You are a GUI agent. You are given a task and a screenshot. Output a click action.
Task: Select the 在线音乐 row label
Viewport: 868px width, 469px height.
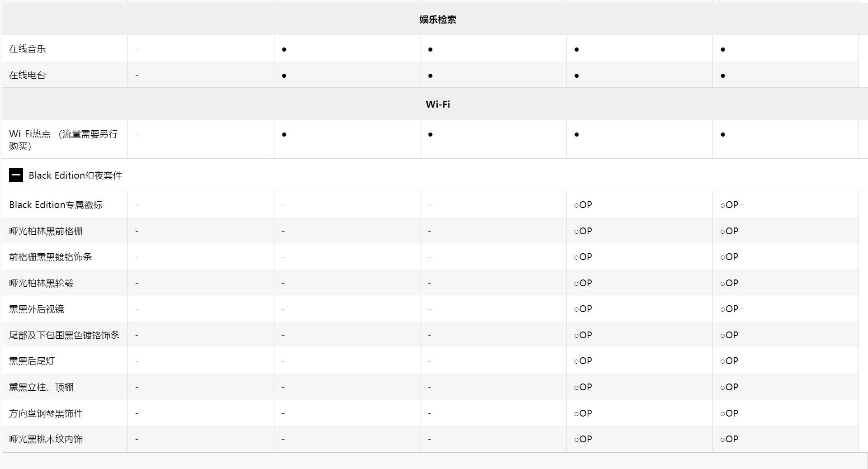pos(28,49)
